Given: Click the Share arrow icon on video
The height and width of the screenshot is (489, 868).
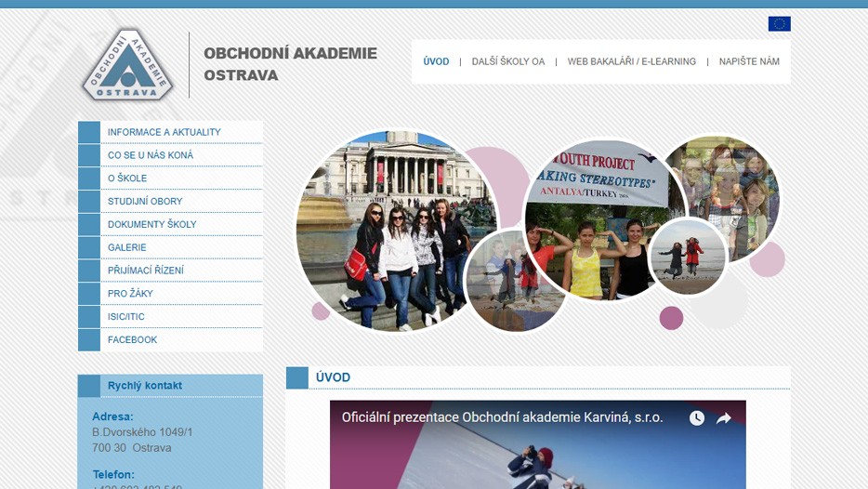Looking at the screenshot, I should (x=724, y=418).
